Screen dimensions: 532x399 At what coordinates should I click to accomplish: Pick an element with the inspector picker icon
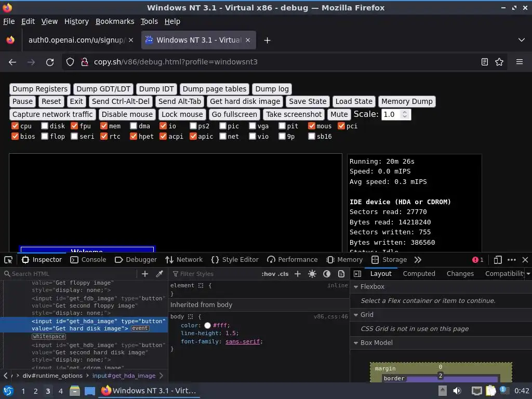[8, 260]
